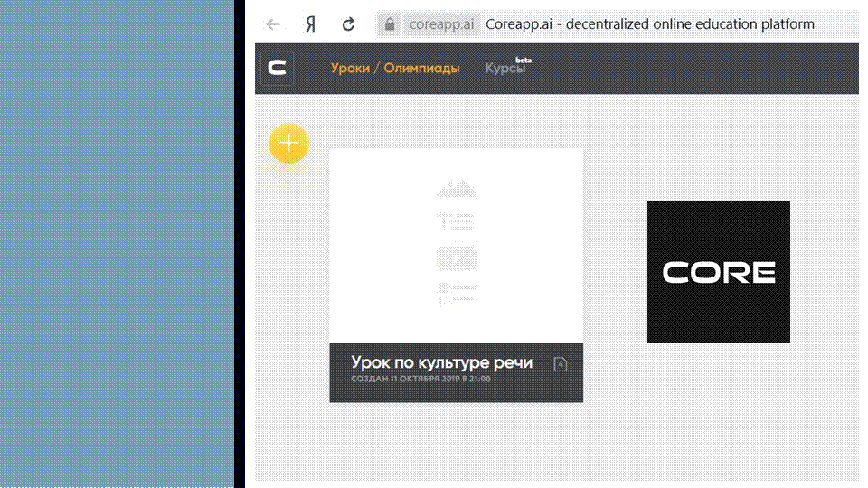The image size is (868, 488).
Task: Open the Урок по культуре речи title
Action: (442, 362)
